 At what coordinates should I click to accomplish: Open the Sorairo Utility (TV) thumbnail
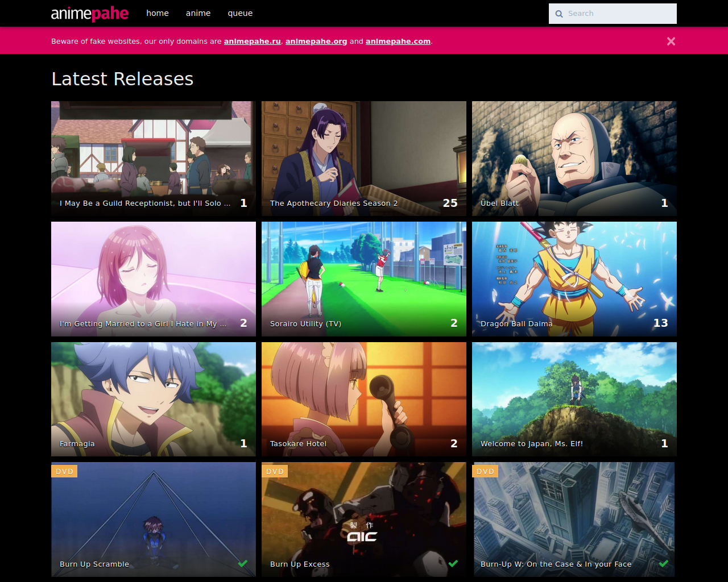[364, 279]
